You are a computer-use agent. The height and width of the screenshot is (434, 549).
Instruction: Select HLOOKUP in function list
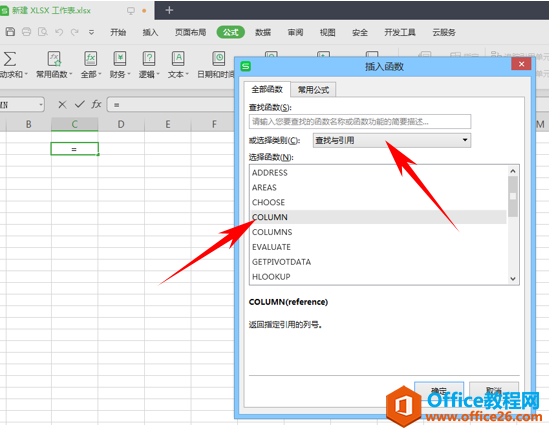click(x=378, y=276)
